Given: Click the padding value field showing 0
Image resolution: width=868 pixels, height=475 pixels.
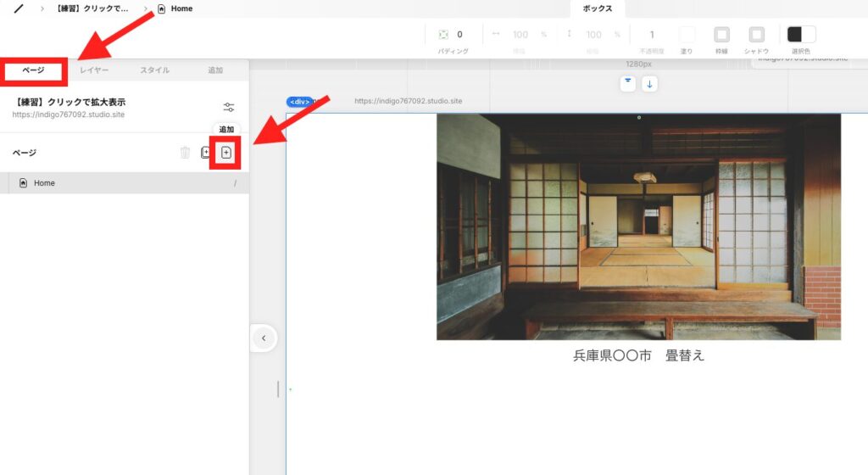Looking at the screenshot, I should (459, 34).
